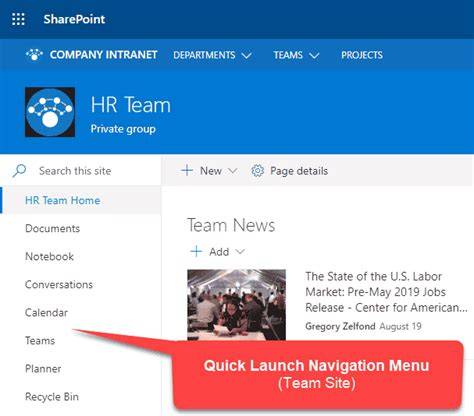Open Recycle Bin in quick launch
The height and width of the screenshot is (416, 474).
click(52, 397)
